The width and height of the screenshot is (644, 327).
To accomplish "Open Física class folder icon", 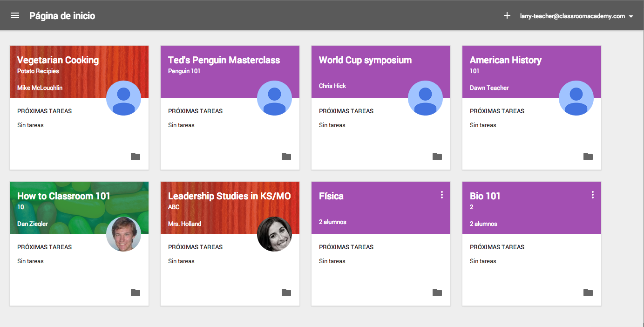I will click(437, 293).
